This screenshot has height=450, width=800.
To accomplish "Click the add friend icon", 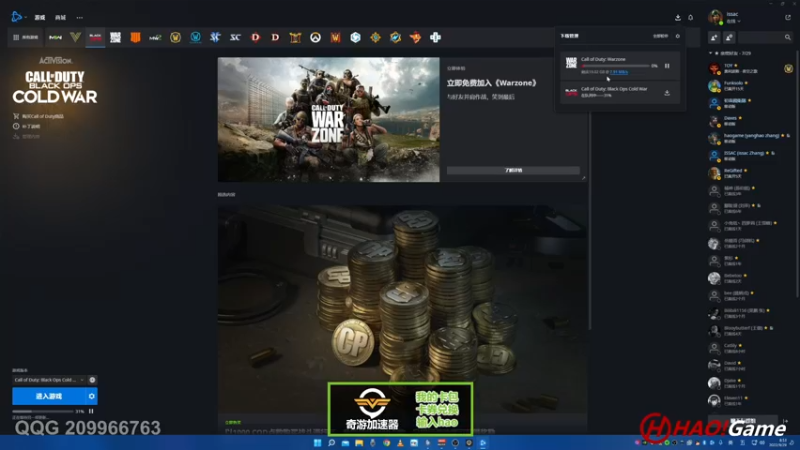I will click(x=714, y=37).
